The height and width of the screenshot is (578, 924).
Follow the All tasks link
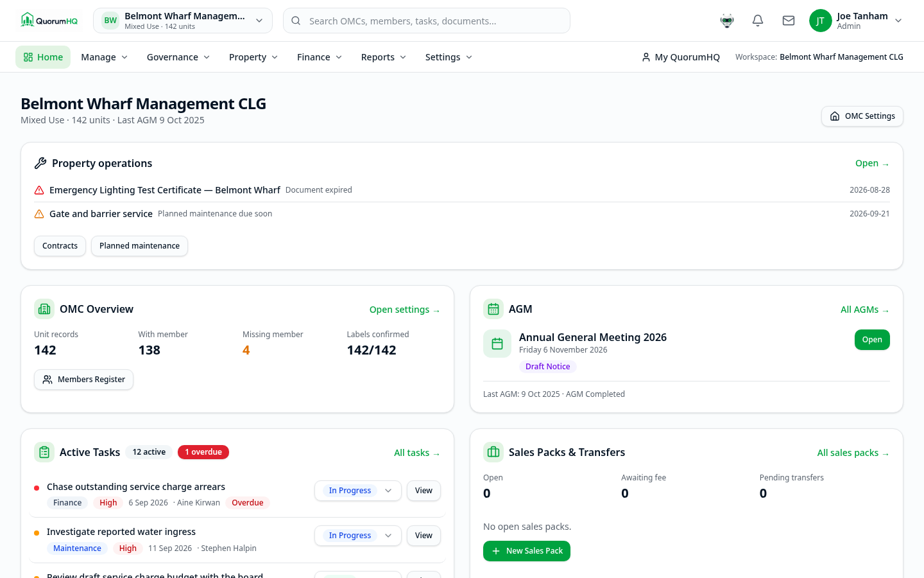click(x=417, y=453)
